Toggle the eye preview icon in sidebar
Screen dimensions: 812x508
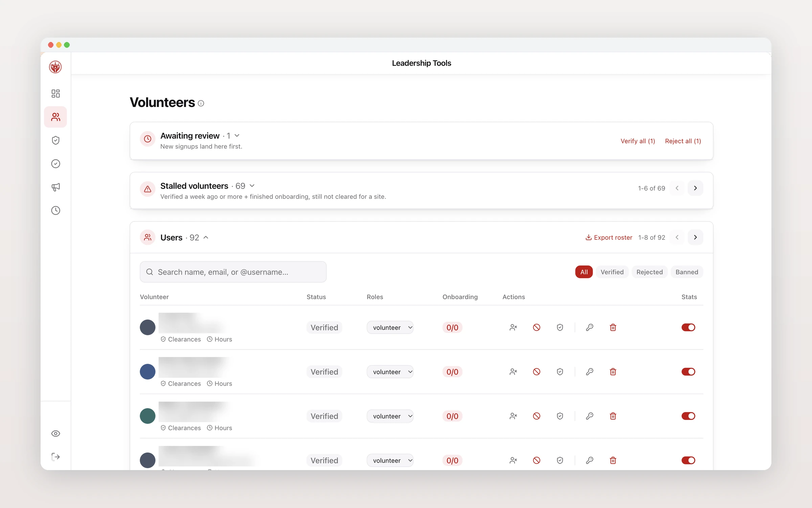coord(55,433)
